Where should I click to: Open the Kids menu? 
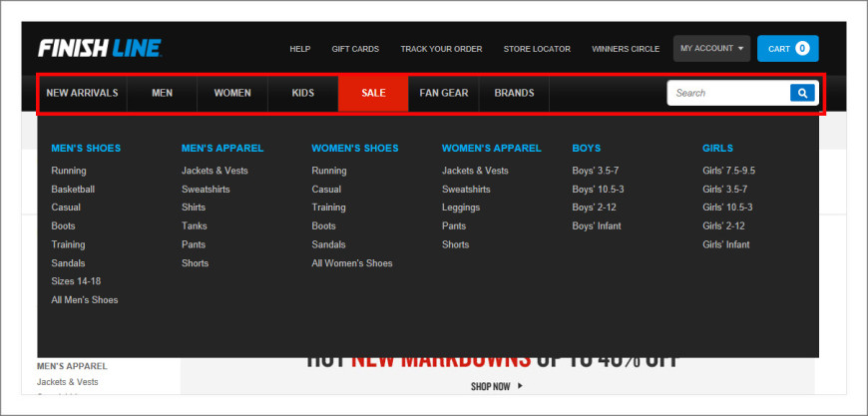303,93
